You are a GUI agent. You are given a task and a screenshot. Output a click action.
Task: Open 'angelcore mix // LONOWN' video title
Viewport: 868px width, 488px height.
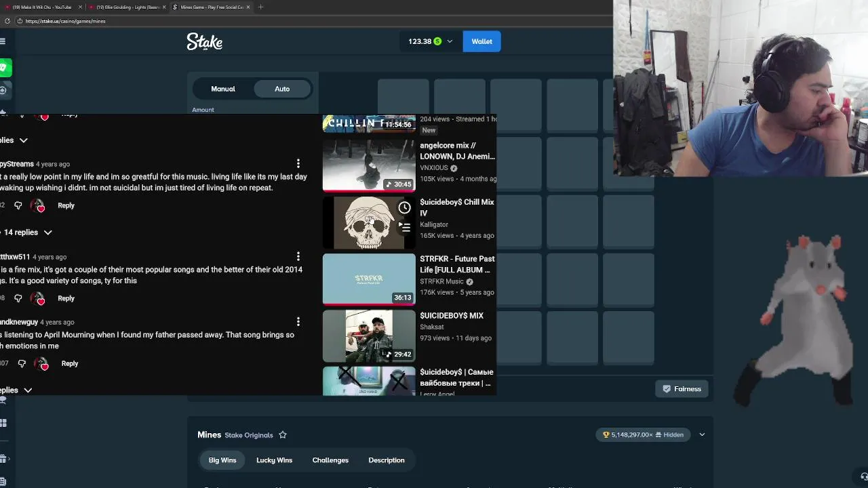tap(457, 150)
